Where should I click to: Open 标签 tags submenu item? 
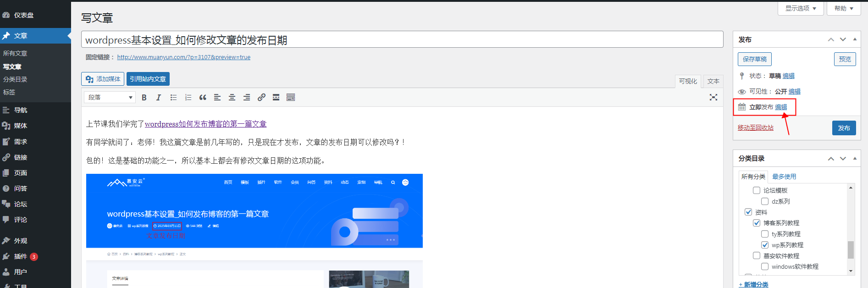click(9, 92)
